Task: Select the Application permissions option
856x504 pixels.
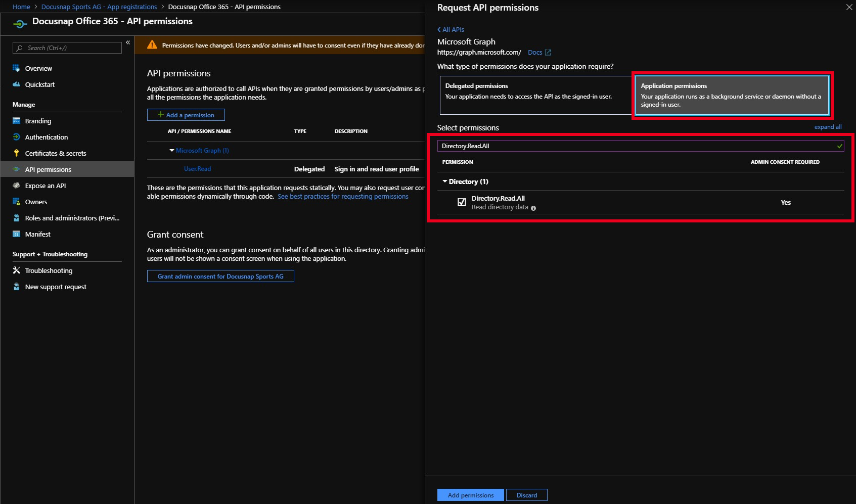Action: click(732, 95)
